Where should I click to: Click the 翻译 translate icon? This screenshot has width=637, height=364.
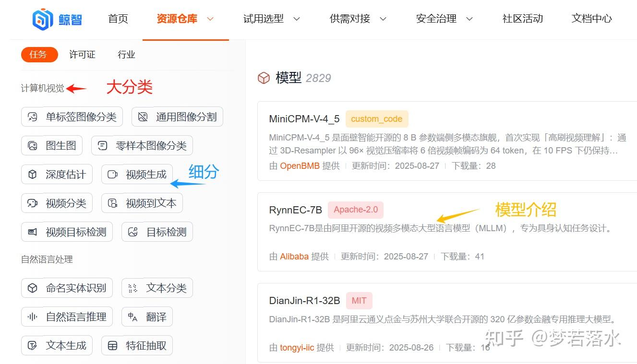click(133, 317)
